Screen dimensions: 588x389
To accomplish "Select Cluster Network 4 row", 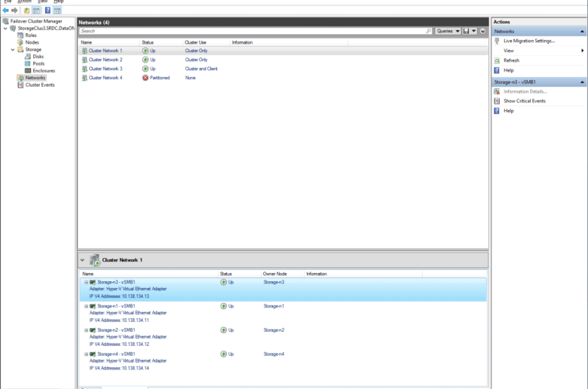I will tap(283, 78).
